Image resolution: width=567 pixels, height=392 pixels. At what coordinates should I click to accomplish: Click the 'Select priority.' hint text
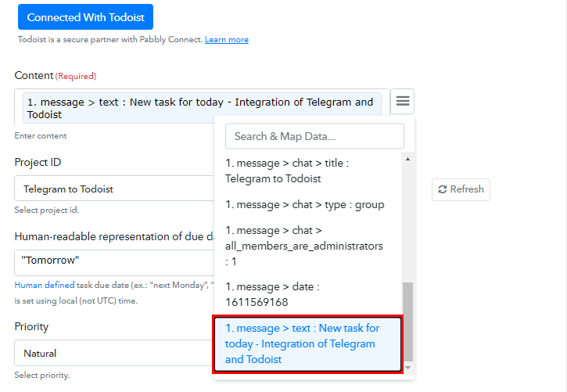[x=42, y=375]
